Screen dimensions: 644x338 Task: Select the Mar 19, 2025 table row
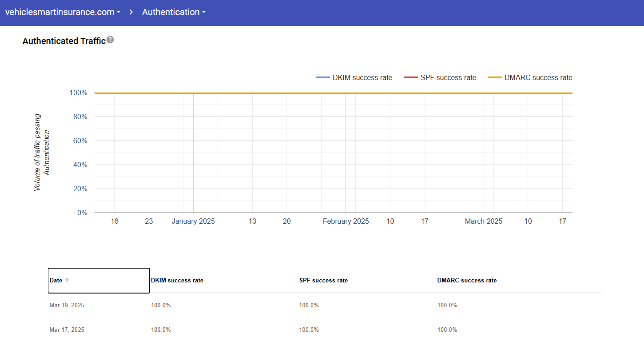pos(67,306)
